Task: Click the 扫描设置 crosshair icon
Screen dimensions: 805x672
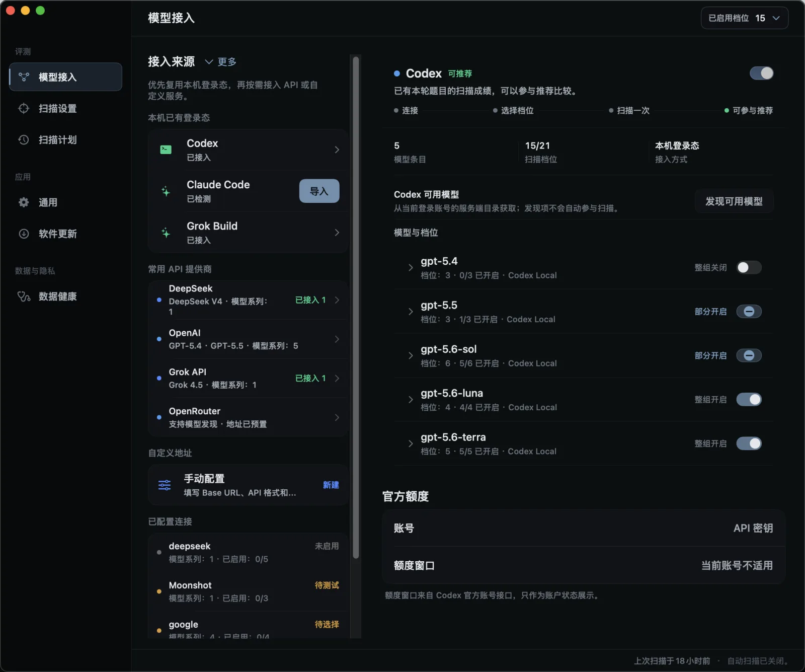Action: point(24,108)
